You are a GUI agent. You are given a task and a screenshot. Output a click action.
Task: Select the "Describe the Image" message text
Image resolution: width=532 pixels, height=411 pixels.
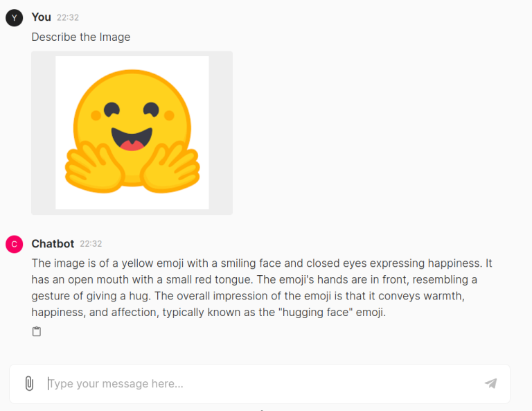[80, 37]
